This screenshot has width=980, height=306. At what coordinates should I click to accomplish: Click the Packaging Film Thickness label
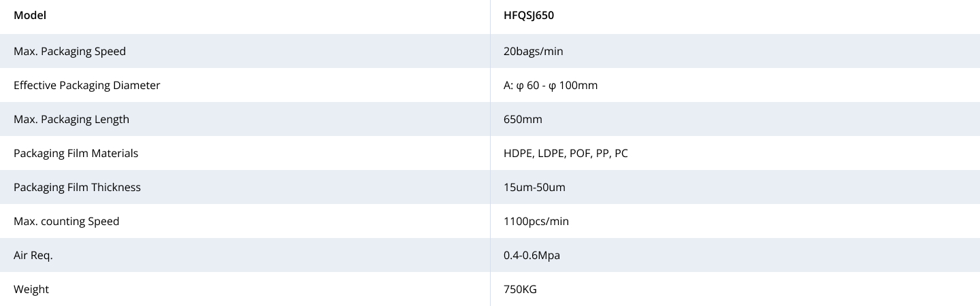point(77,187)
